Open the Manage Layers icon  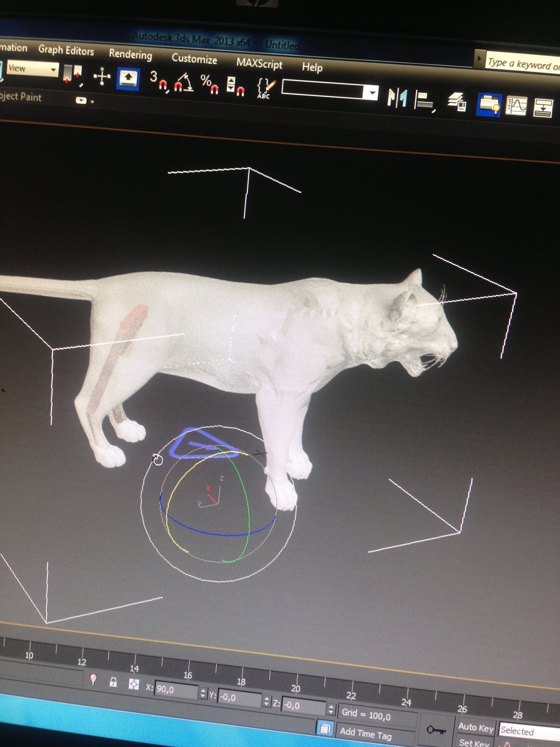(457, 102)
